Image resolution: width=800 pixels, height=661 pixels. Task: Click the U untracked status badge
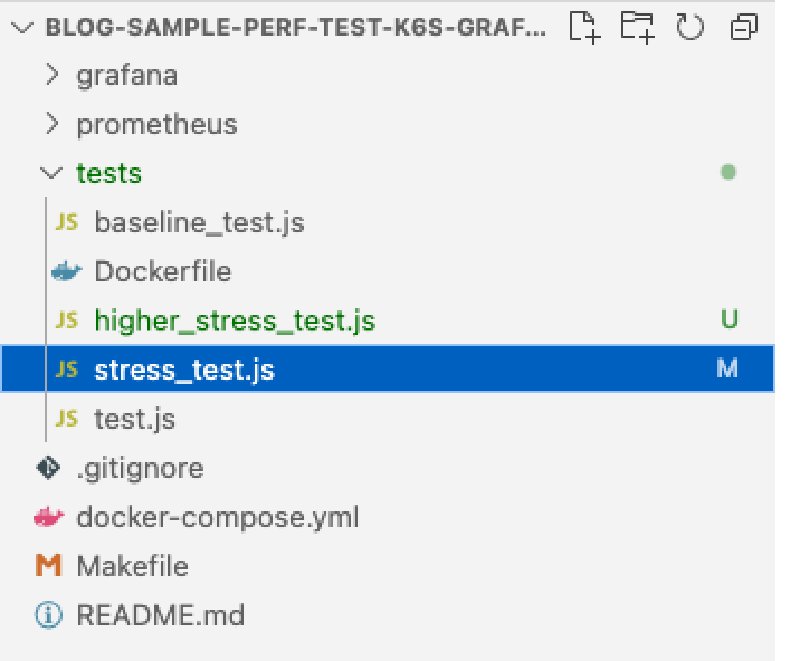click(729, 319)
